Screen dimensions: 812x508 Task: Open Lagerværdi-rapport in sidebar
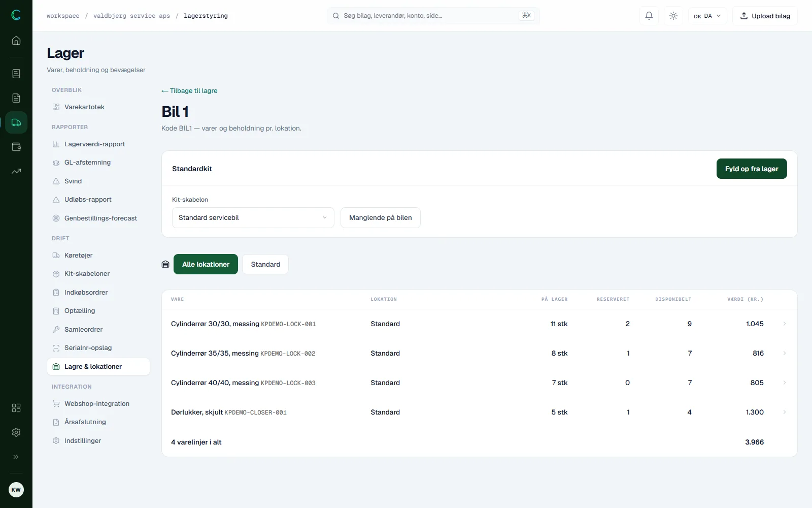98,144
